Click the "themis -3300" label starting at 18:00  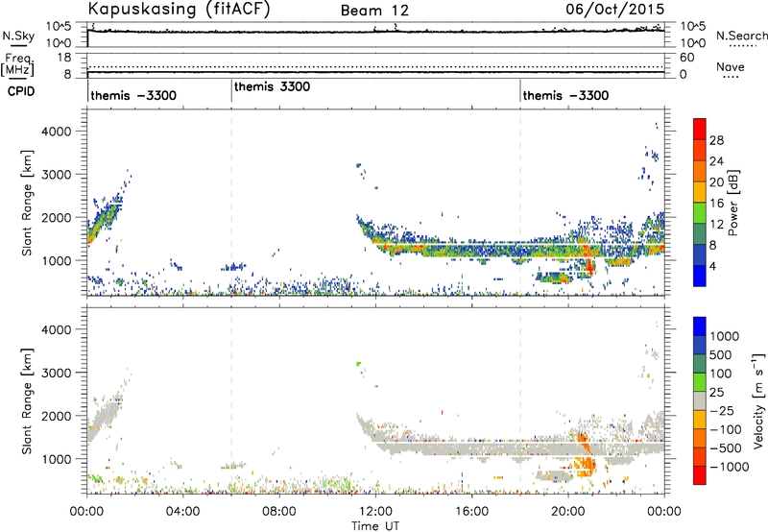pyautogui.click(x=565, y=95)
